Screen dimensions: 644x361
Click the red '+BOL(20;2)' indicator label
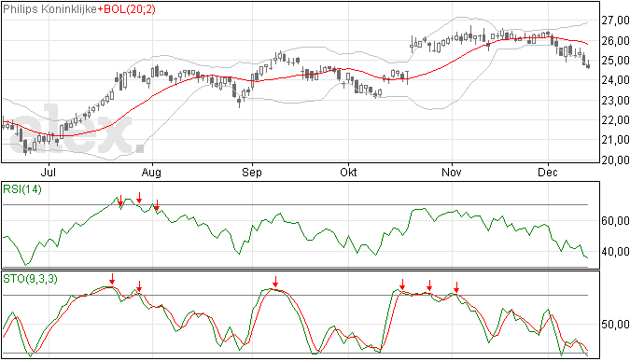point(127,9)
